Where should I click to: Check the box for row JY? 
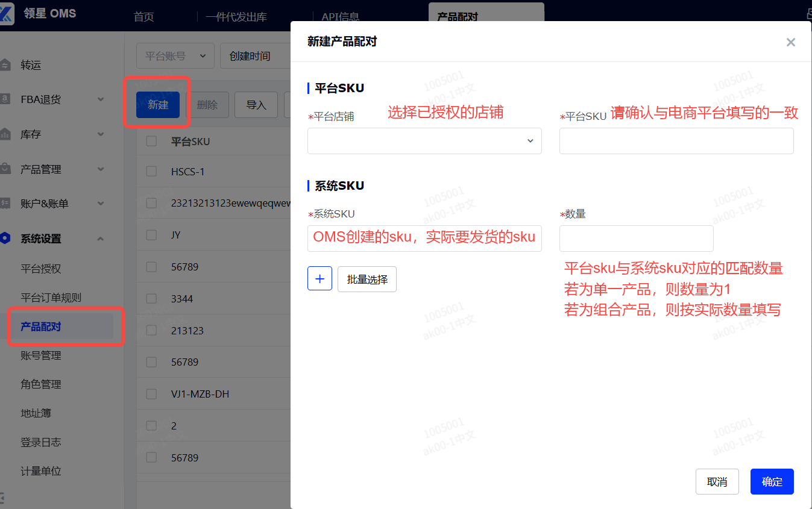pos(151,235)
